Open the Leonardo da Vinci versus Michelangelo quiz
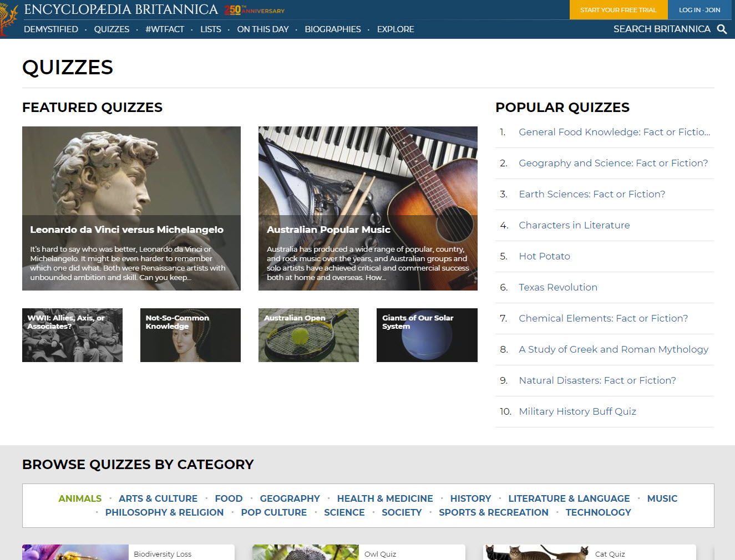The image size is (735, 560). point(131,208)
